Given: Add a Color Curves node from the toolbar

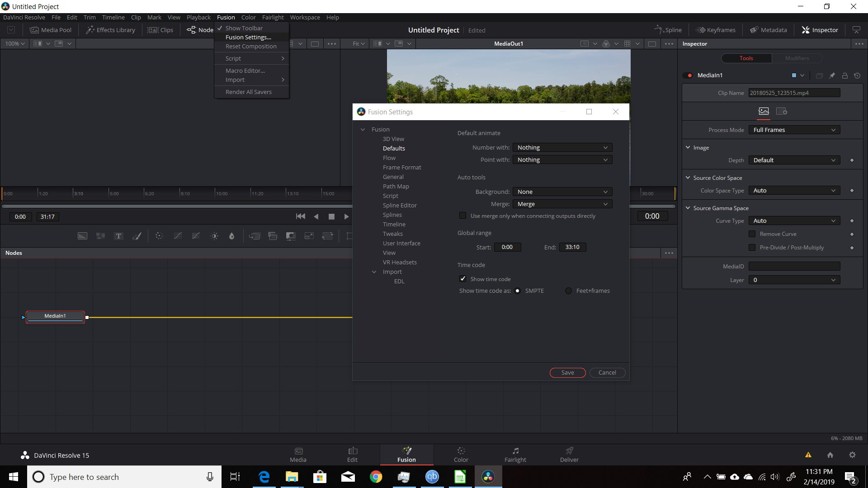Looking at the screenshot, I should (x=178, y=236).
